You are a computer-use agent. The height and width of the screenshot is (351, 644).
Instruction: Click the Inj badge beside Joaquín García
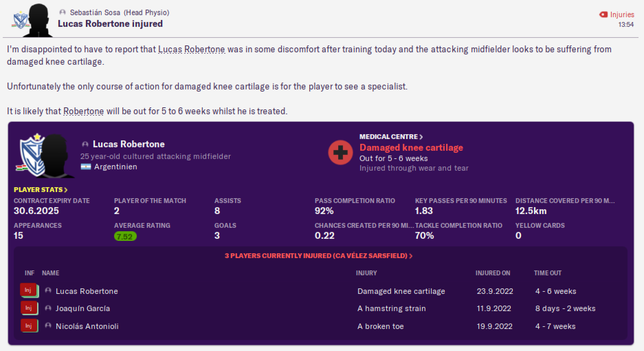[29, 308]
